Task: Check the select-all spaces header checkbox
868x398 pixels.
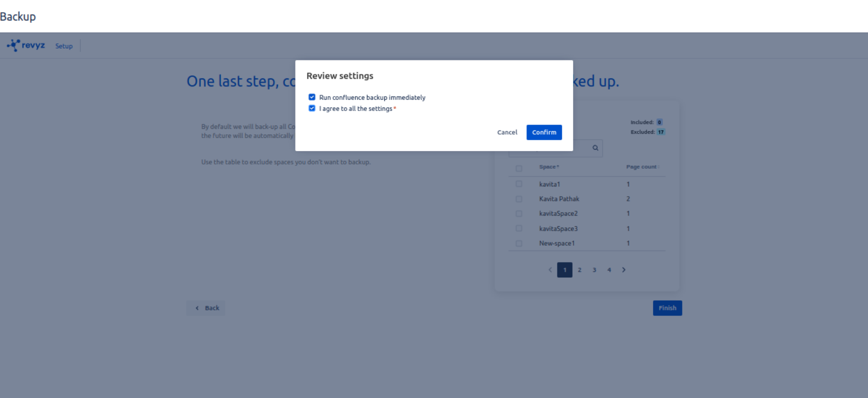Action: [519, 168]
